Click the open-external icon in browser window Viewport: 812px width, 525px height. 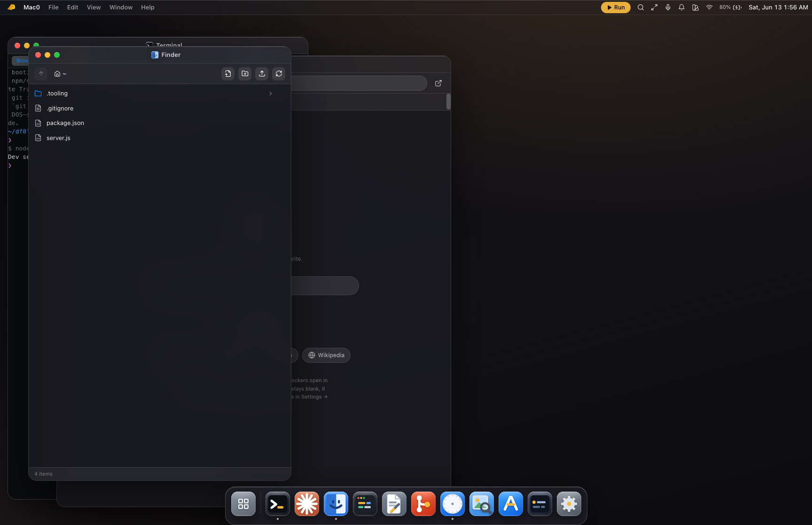point(438,83)
